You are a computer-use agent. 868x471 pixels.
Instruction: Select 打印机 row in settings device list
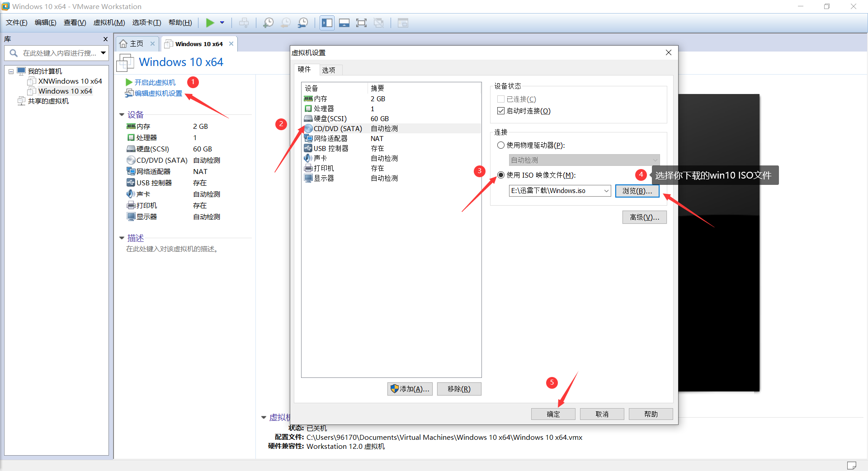tap(391, 168)
